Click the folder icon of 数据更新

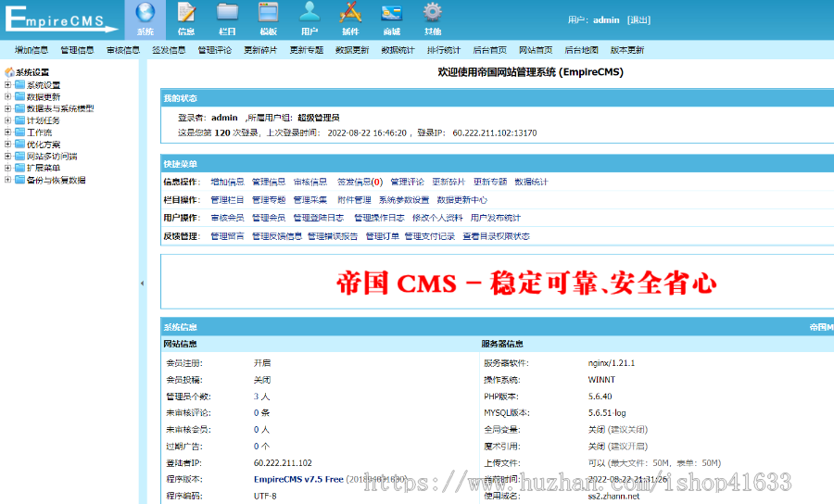[x=20, y=96]
